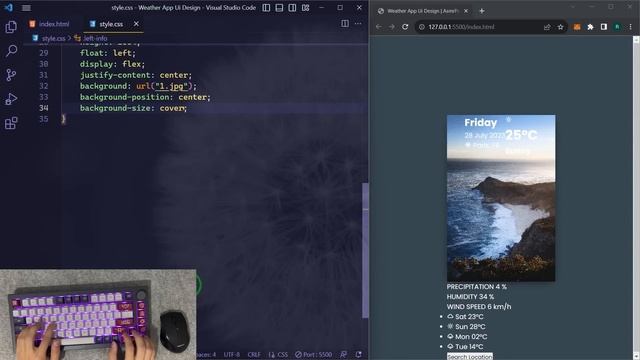Click the feedback icon in status bar
The height and width of the screenshot is (360, 640).
pyautogui.click(x=344, y=355)
